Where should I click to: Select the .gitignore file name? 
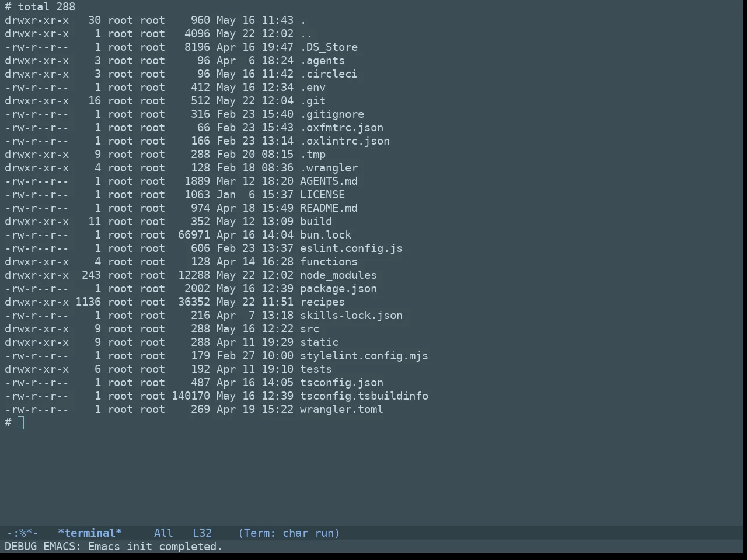tap(332, 114)
